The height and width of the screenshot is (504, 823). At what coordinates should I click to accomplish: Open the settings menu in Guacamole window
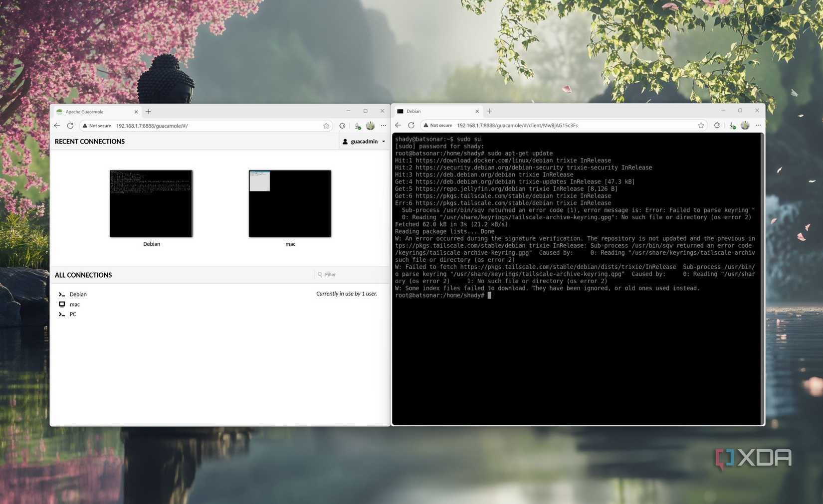pos(383,126)
